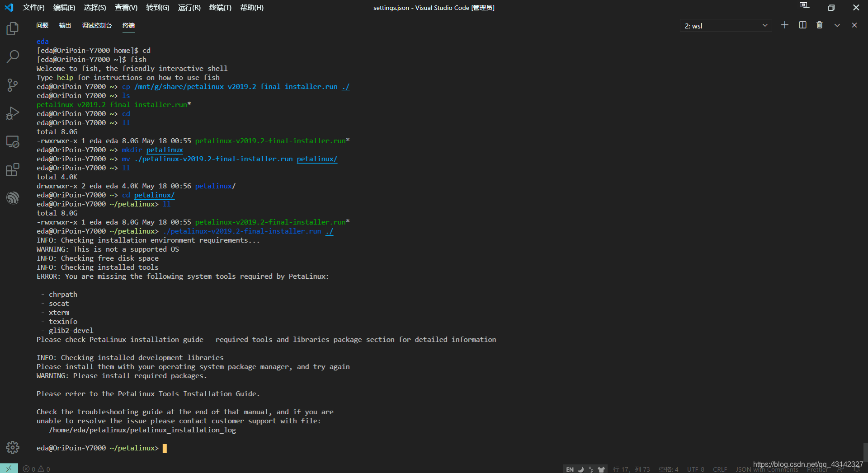Select 空格: 4 indentation setting
Image resolution: width=868 pixels, height=473 pixels.
coord(669,469)
